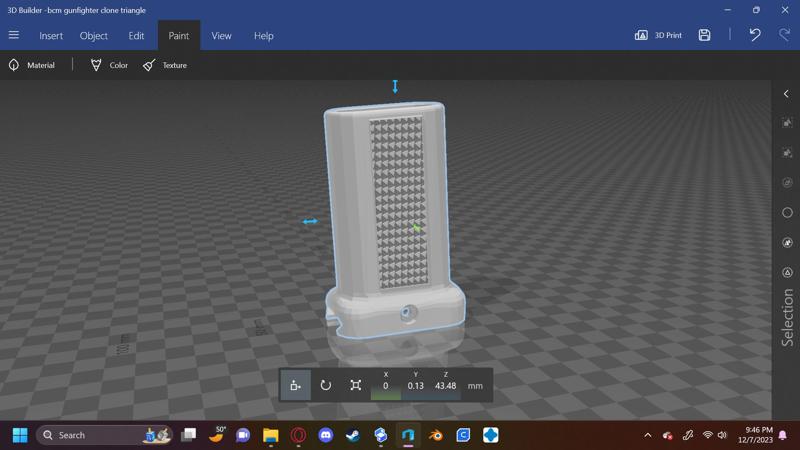Screen dimensions: 800x450
Task: Open the View menu
Action: point(221,36)
